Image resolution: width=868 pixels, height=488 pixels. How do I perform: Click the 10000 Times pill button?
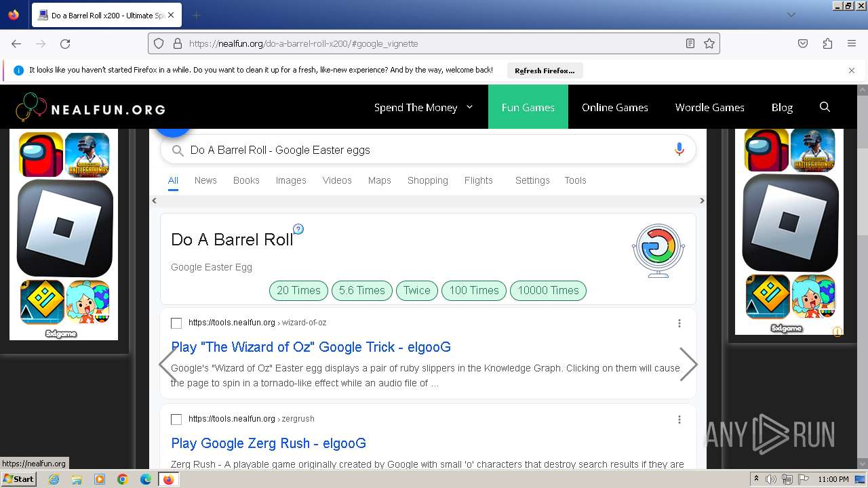point(548,290)
